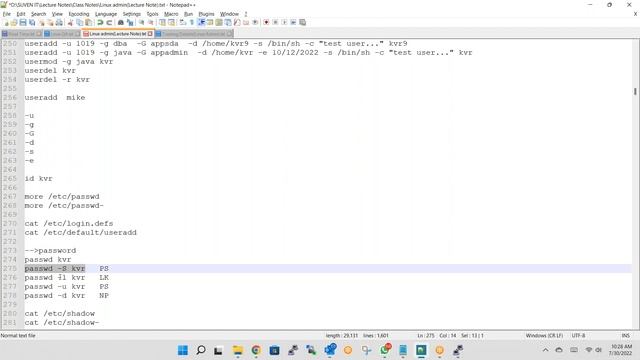The height and width of the screenshot is (360, 640).
Task: Click the UTF-8 encoding in status bar
Action: click(578, 336)
